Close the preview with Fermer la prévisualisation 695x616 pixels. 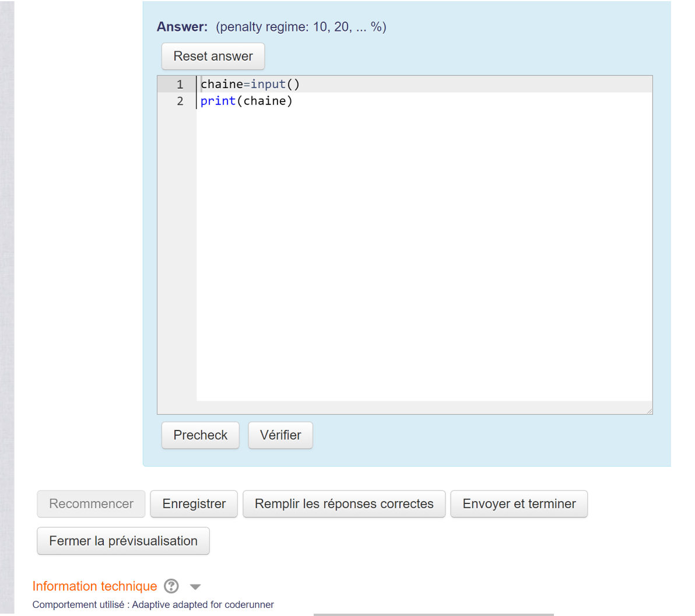[123, 541]
